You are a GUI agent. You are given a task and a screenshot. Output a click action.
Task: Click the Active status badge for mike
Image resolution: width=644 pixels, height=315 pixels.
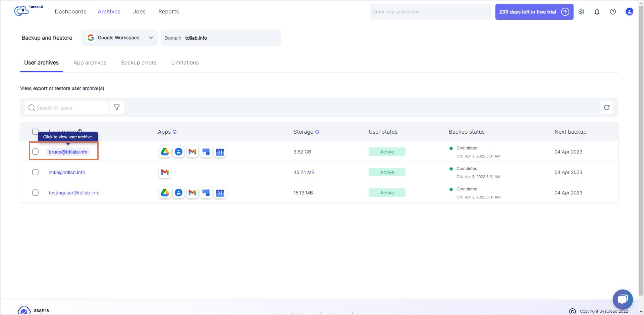pos(387,172)
